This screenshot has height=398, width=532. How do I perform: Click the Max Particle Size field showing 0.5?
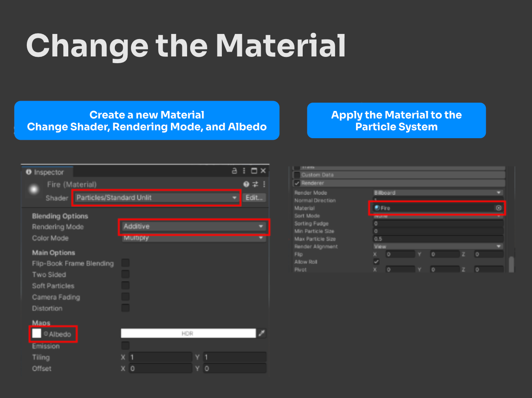(438, 239)
